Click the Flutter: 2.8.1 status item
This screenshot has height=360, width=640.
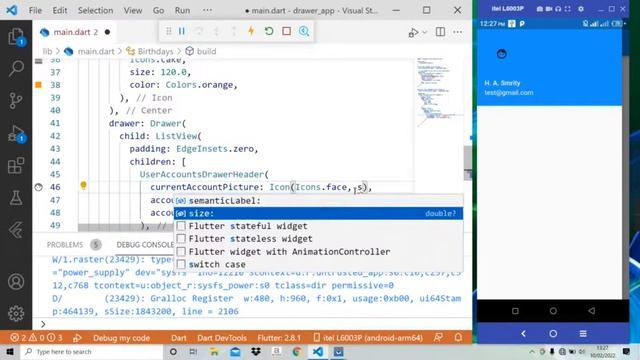coord(279,338)
